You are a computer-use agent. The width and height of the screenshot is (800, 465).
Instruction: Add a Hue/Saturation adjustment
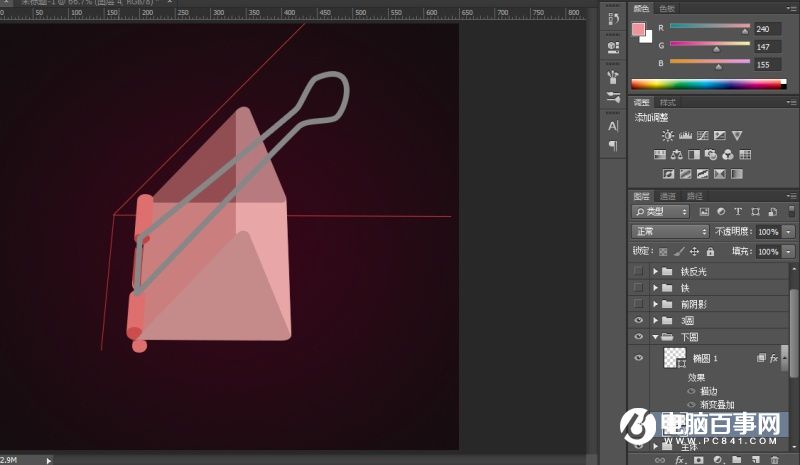click(x=660, y=154)
